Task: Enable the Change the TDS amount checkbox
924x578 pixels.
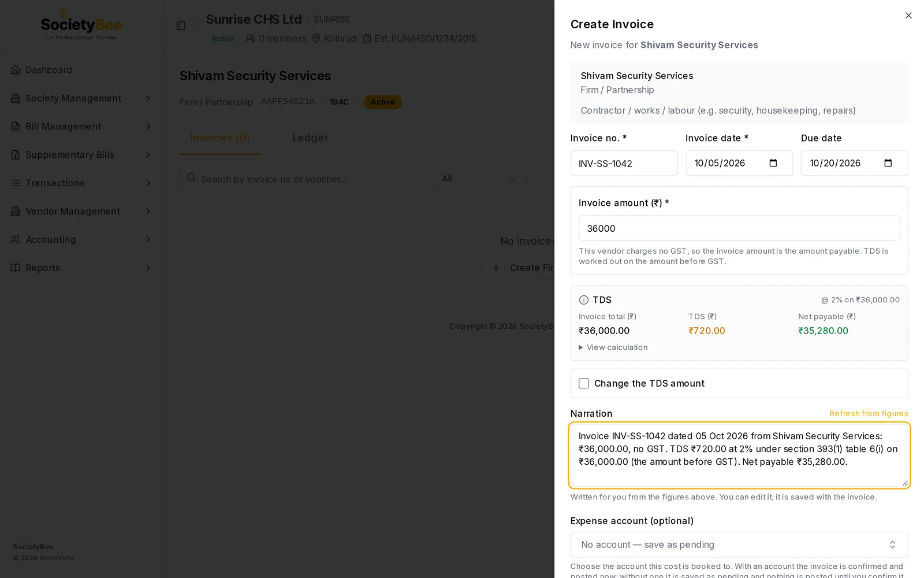Action: (x=584, y=383)
